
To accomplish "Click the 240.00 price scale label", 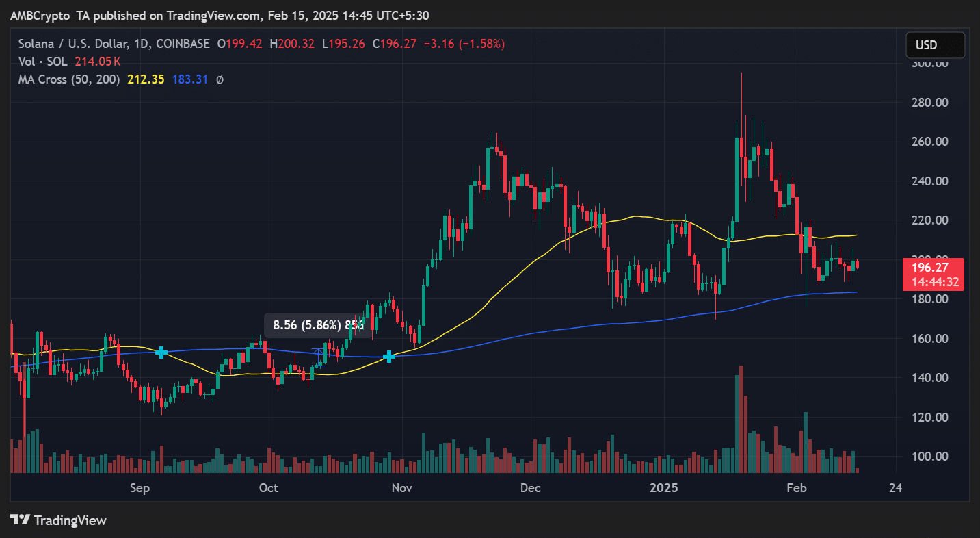I will 931,181.
